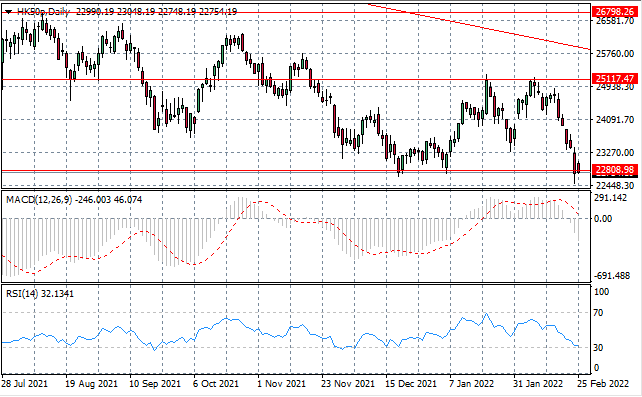
Task: Select the 26798.26 red price label
Action: pyautogui.click(x=615, y=11)
